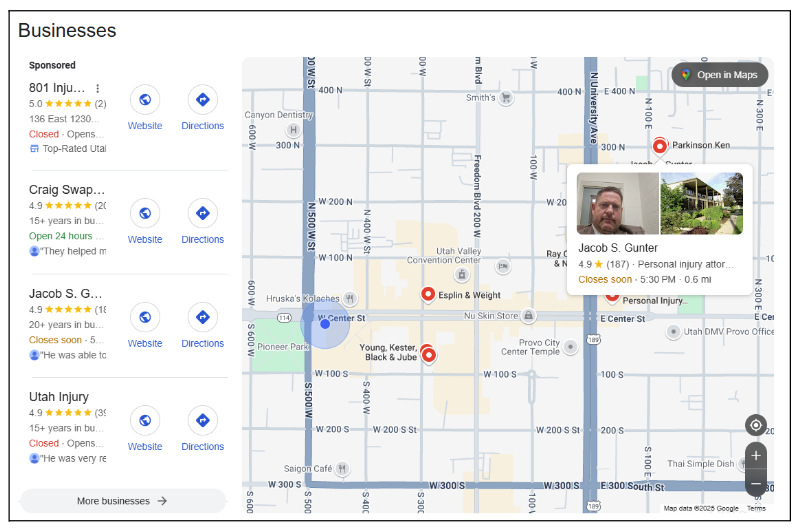
Task: Open Utah Injury business title
Action: coord(59,397)
